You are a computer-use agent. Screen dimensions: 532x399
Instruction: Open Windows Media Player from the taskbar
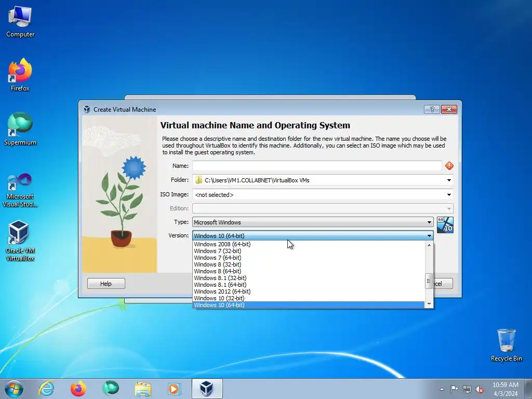tap(175, 389)
